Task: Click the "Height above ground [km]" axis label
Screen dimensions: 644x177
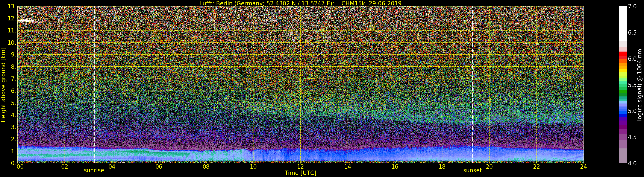Action: point(3,85)
